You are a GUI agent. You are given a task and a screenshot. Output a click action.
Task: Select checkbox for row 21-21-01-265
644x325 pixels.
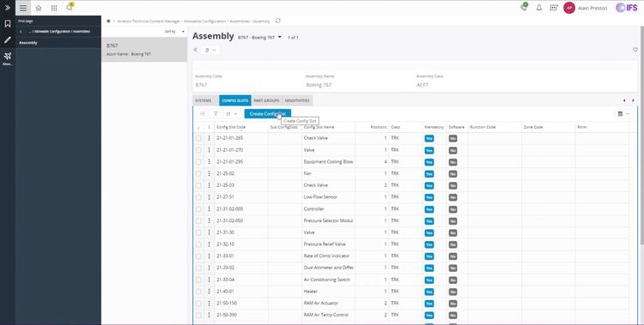pos(198,139)
